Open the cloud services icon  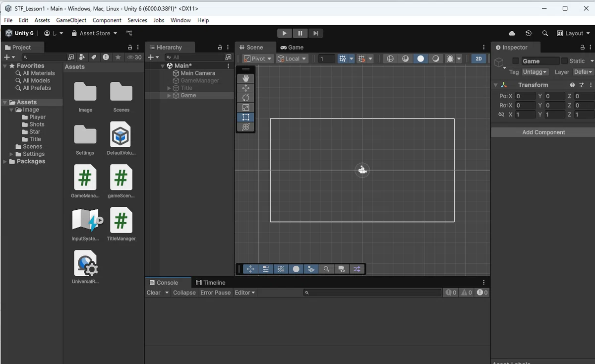pos(512,33)
